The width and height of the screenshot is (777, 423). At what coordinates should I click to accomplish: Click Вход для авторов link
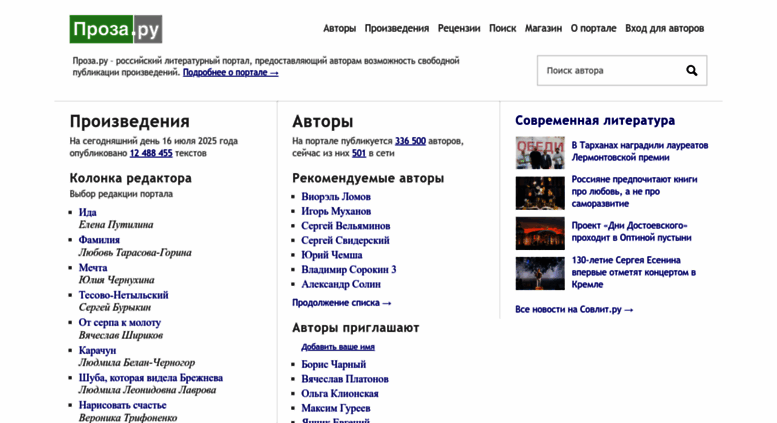coord(665,28)
